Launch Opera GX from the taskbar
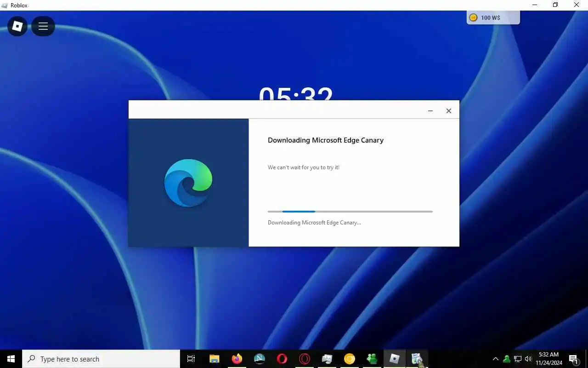The image size is (588, 368). pos(305,359)
